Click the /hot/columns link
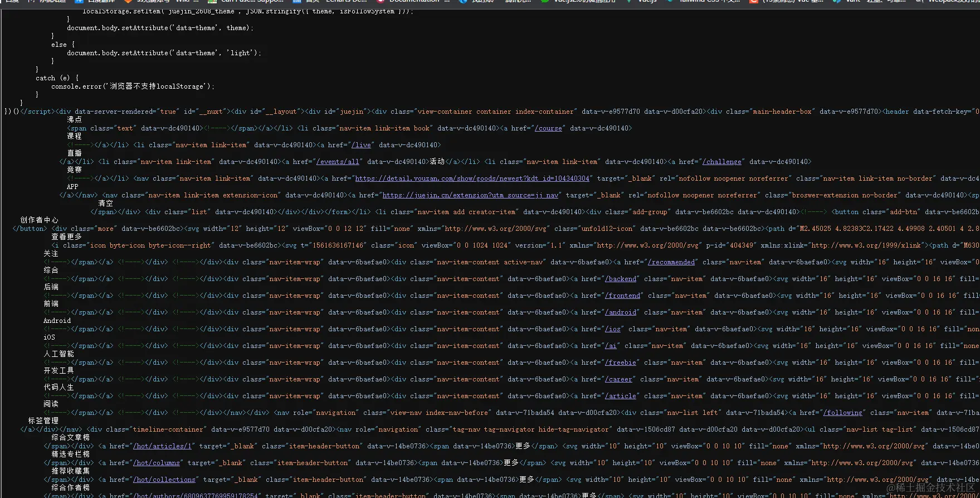Screen dimensions: 980x498 click(x=156, y=463)
